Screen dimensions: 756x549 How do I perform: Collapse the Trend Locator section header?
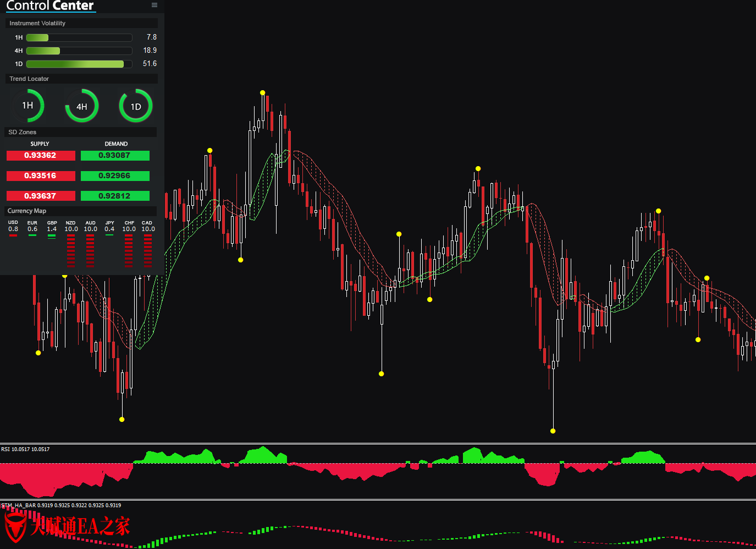(81, 79)
